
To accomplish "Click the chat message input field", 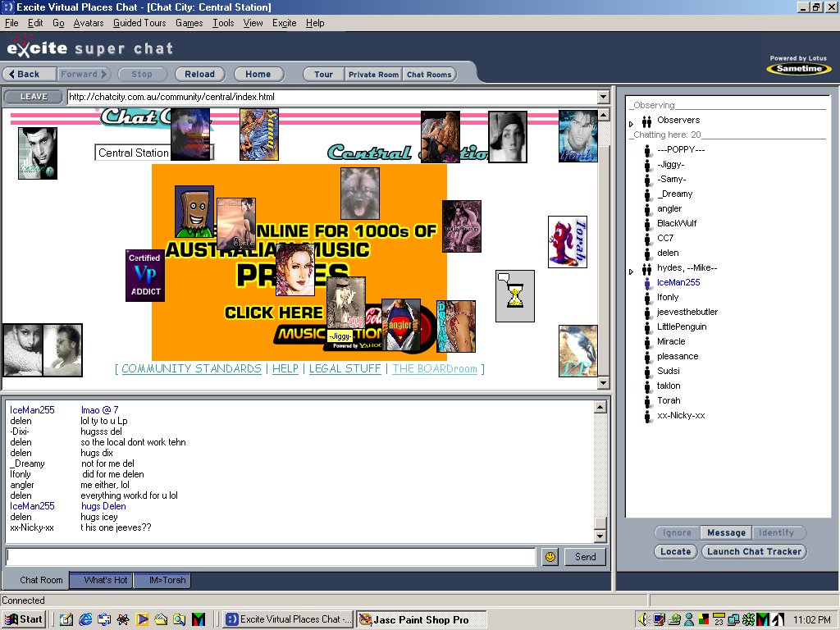I will click(x=271, y=557).
